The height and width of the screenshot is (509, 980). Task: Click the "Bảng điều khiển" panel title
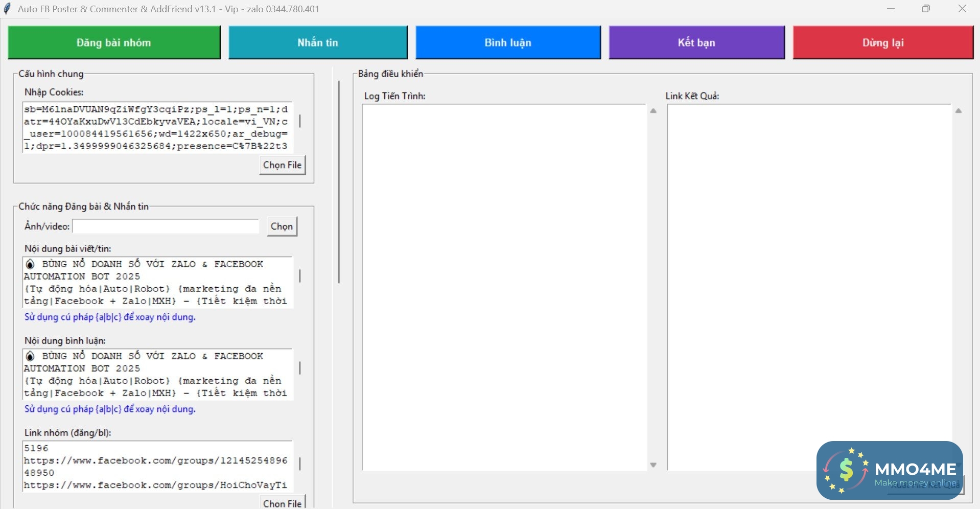tap(390, 74)
